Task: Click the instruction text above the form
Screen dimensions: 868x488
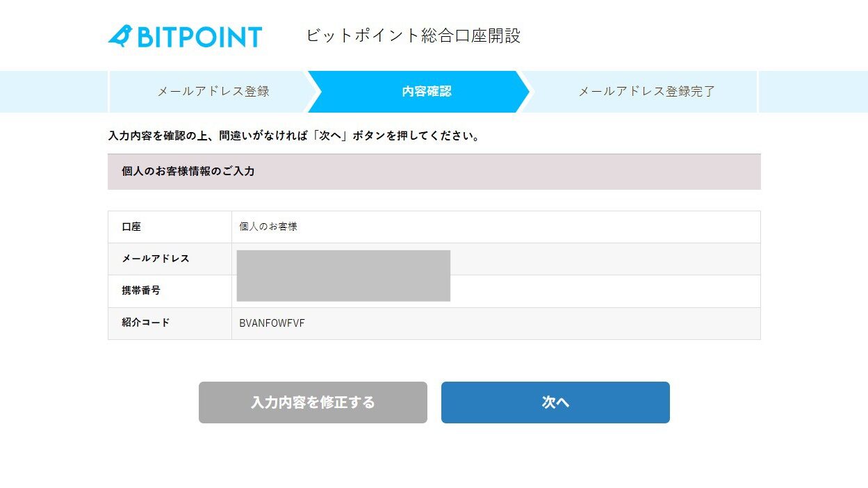Action: pyautogui.click(x=294, y=136)
